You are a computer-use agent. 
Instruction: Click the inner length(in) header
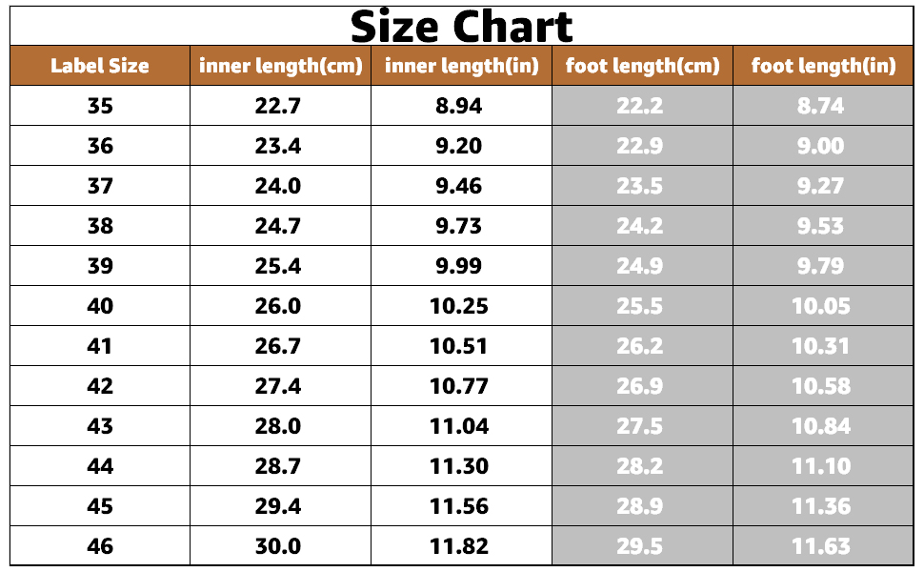pos(461,66)
